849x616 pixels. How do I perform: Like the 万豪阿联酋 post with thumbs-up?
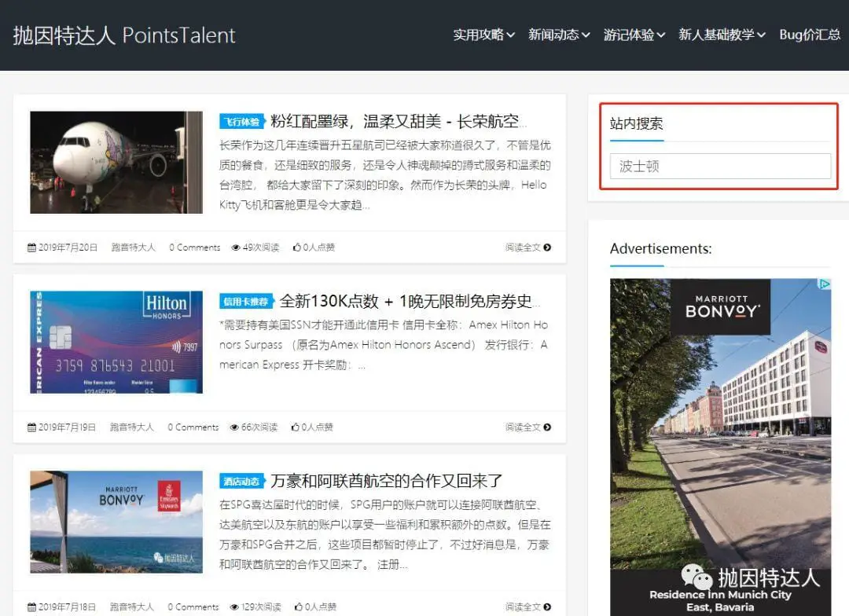(x=299, y=607)
